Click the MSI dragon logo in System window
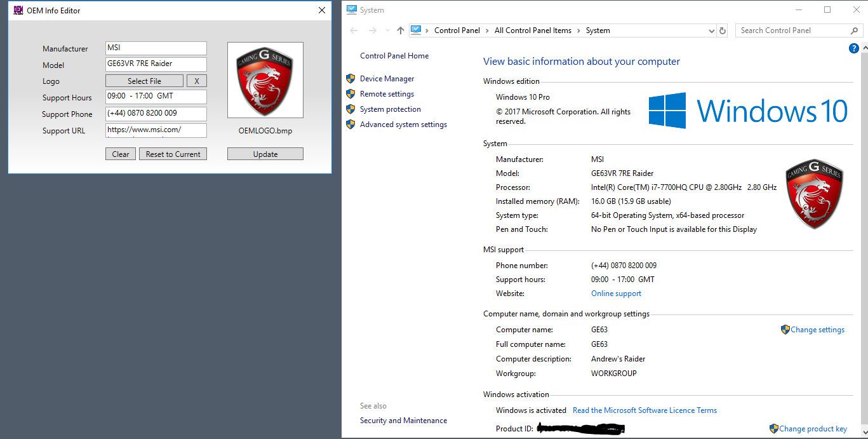The image size is (868, 439). point(814,194)
